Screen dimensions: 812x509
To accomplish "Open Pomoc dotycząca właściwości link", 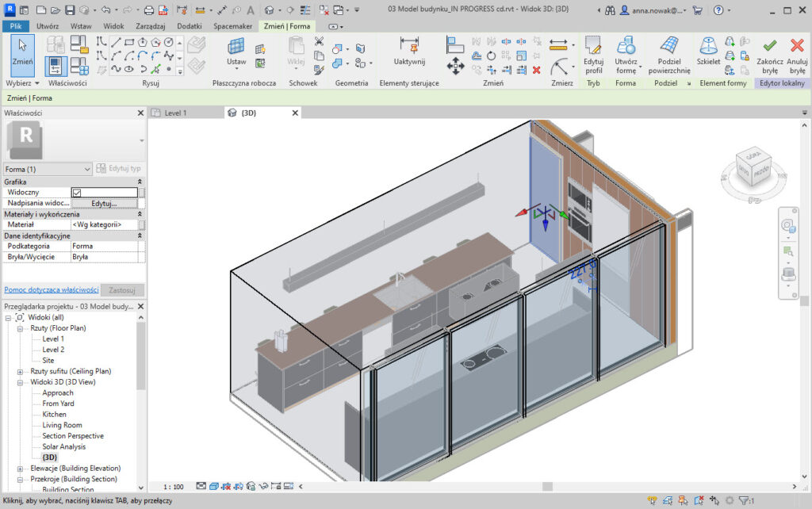I will 51,290.
